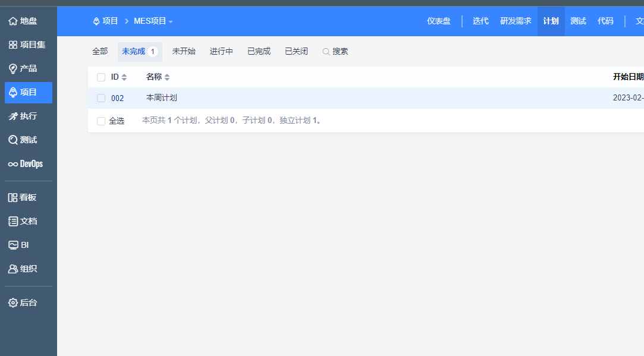
Task: Select 计划 in the top navigation
Action: 551,21
